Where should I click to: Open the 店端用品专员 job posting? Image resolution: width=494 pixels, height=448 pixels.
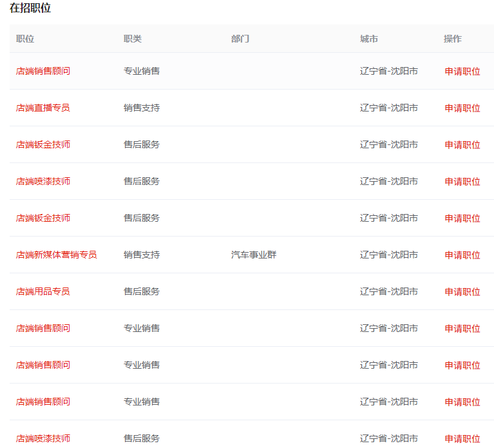point(43,291)
